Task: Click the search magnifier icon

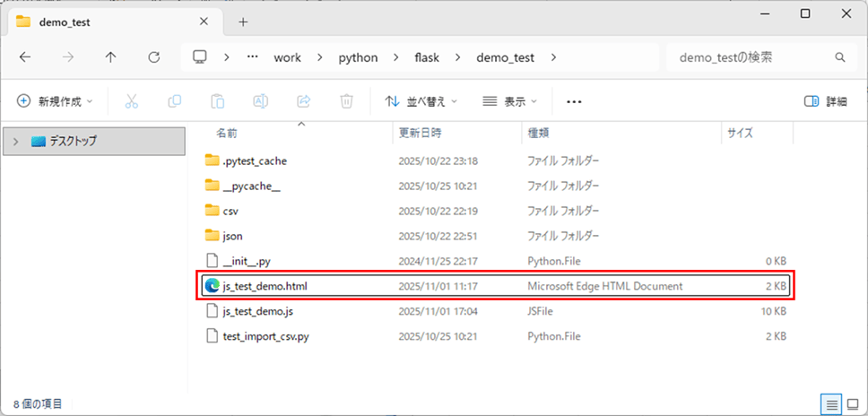Action: coord(840,57)
